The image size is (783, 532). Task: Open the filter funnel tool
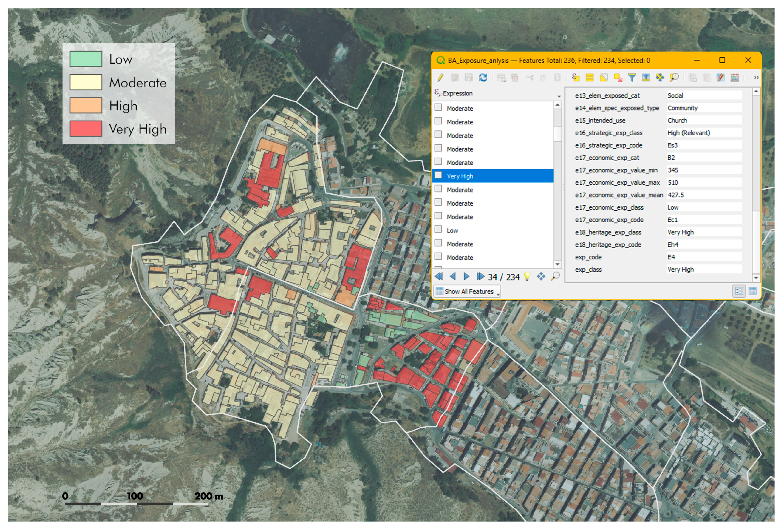[x=632, y=78]
